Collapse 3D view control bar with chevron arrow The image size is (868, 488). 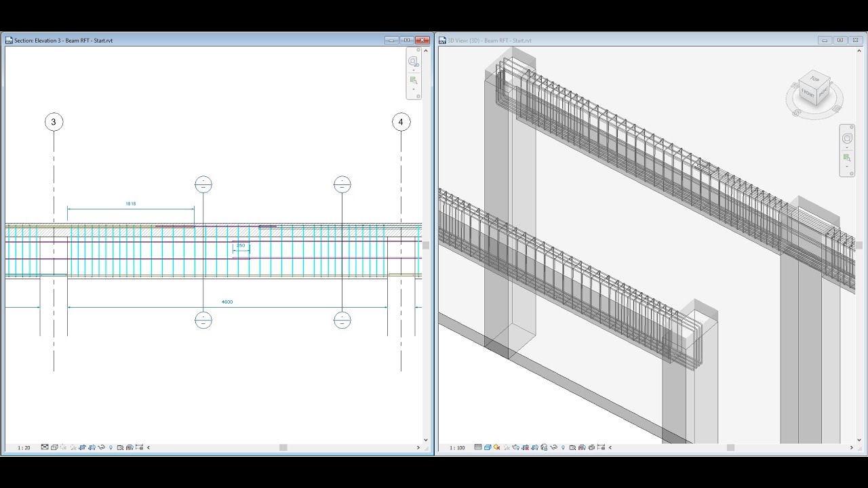(x=610, y=447)
